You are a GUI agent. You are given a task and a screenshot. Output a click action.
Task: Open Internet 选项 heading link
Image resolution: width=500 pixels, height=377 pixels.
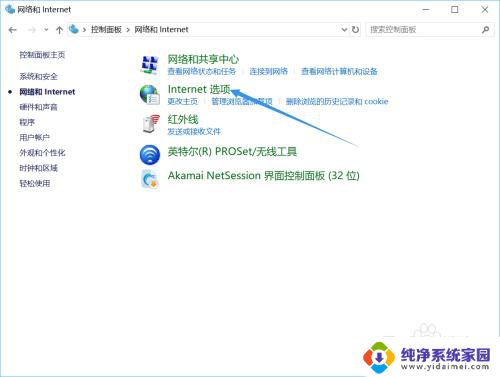coord(199,89)
